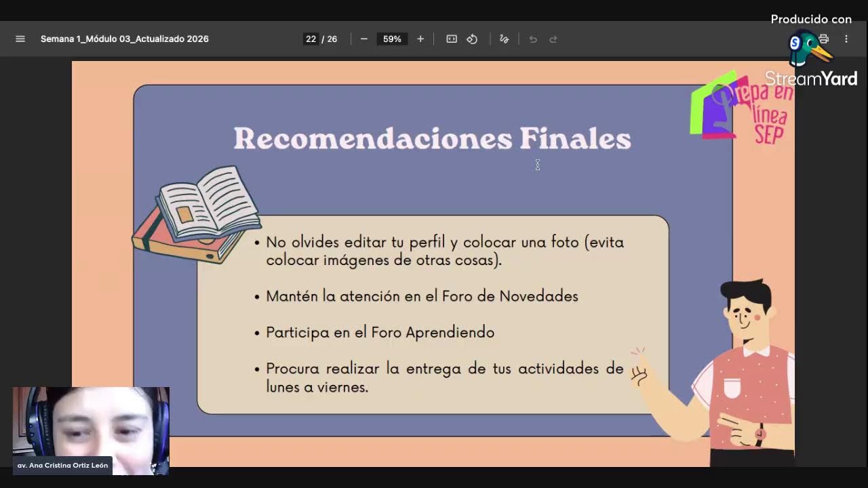Click the Recomendaciones Finales heading

pyautogui.click(x=433, y=138)
